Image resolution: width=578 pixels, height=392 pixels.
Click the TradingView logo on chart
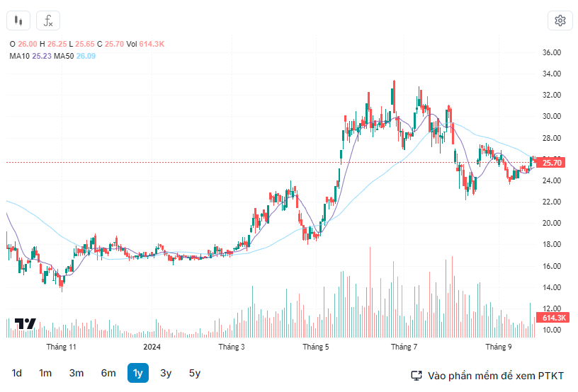pyautogui.click(x=25, y=324)
